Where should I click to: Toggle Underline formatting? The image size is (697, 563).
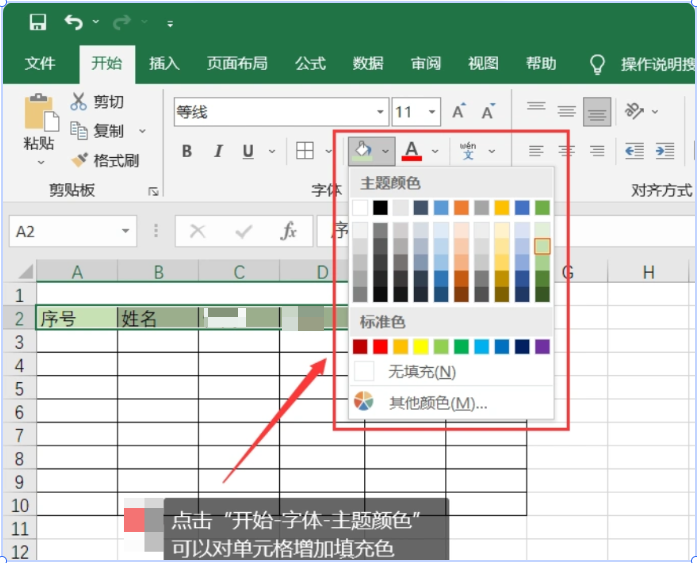click(x=248, y=152)
